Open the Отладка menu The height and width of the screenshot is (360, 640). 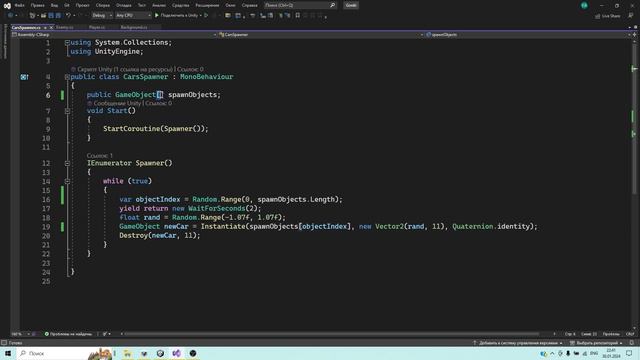pos(124,5)
